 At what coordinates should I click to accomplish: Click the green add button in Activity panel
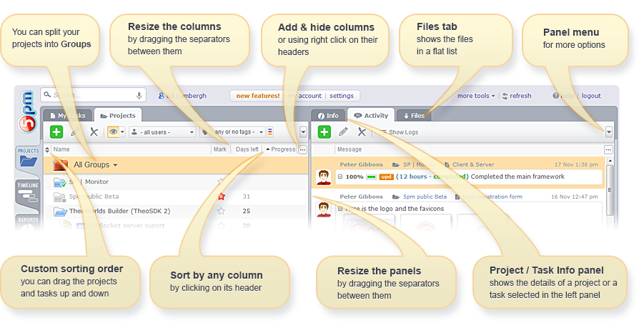(324, 132)
